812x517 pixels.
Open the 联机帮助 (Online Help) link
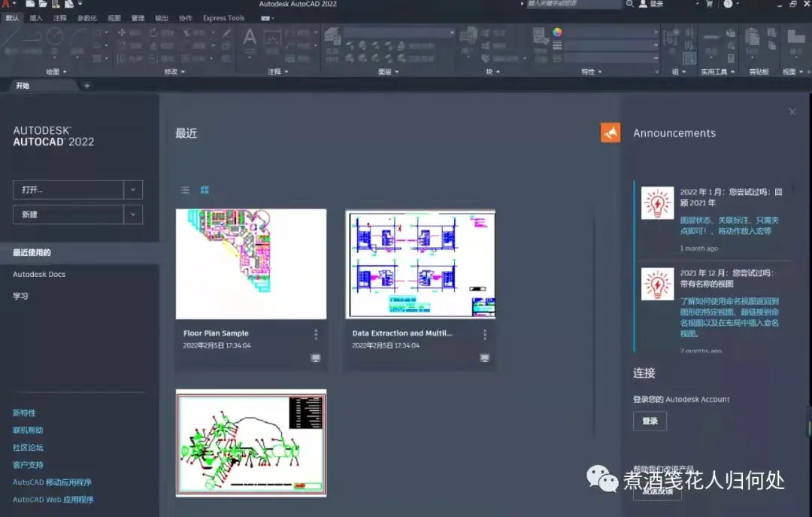[28, 430]
